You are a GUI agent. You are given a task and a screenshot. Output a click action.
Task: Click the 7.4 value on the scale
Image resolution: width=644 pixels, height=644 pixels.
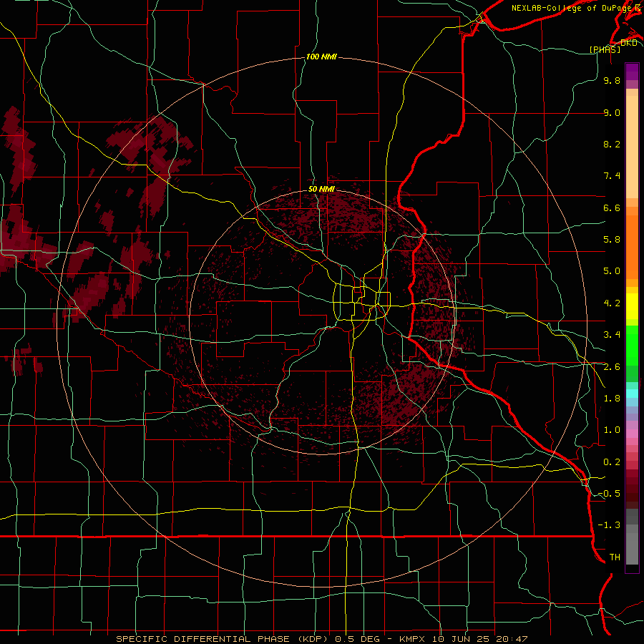point(612,176)
